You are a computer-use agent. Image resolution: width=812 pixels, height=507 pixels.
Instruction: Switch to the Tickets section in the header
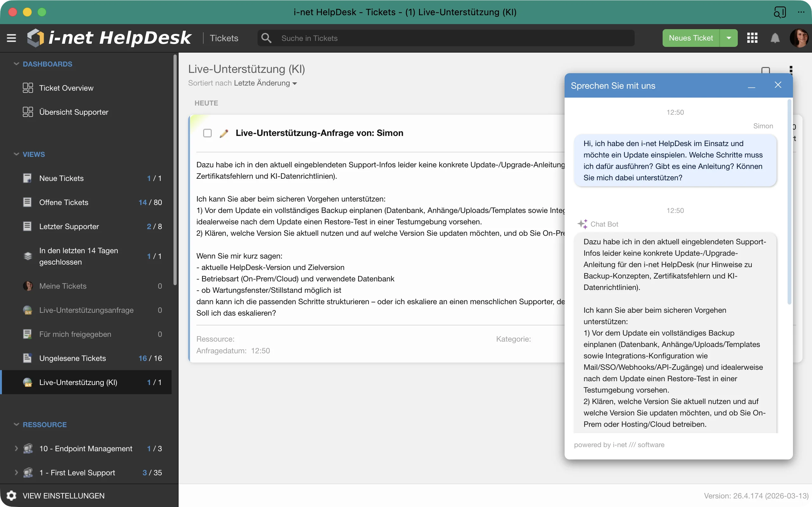click(x=224, y=38)
